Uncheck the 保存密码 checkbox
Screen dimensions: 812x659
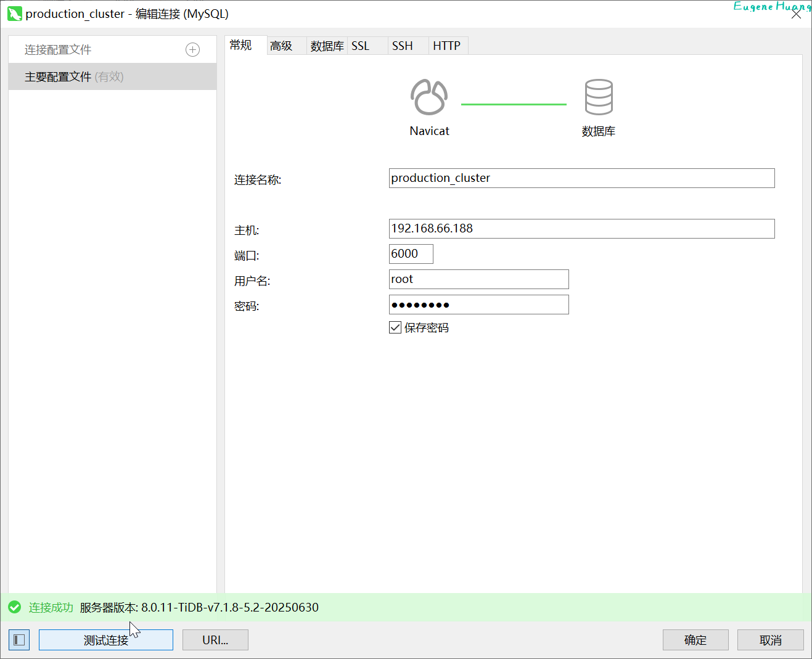pos(395,327)
